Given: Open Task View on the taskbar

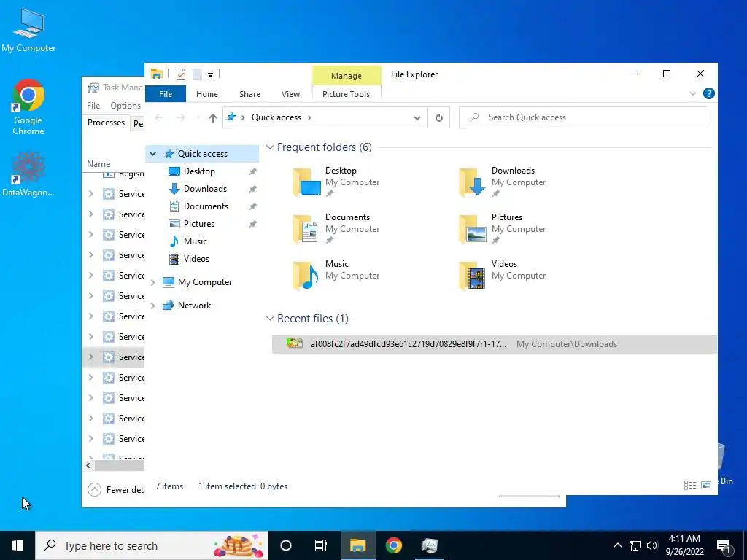Looking at the screenshot, I should click(321, 545).
